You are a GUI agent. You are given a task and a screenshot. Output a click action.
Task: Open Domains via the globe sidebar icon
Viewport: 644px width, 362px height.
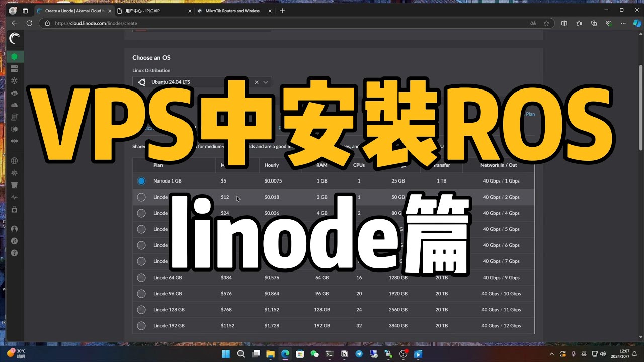(x=14, y=161)
